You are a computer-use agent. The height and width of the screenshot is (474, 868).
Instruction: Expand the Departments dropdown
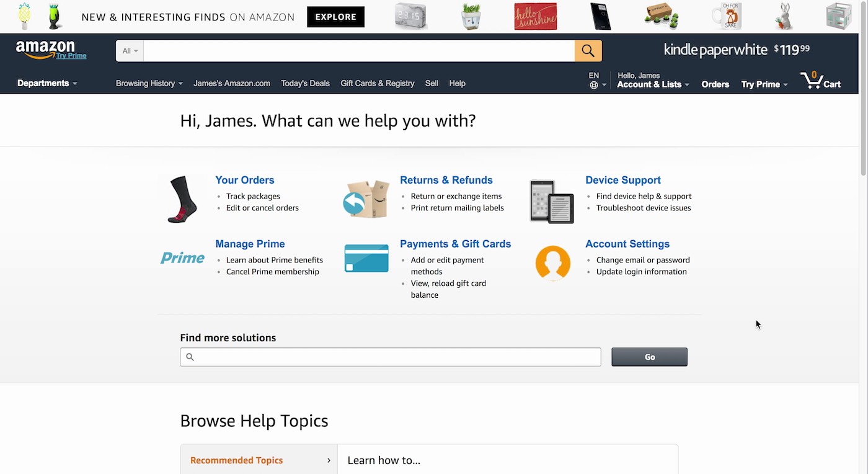(x=47, y=83)
